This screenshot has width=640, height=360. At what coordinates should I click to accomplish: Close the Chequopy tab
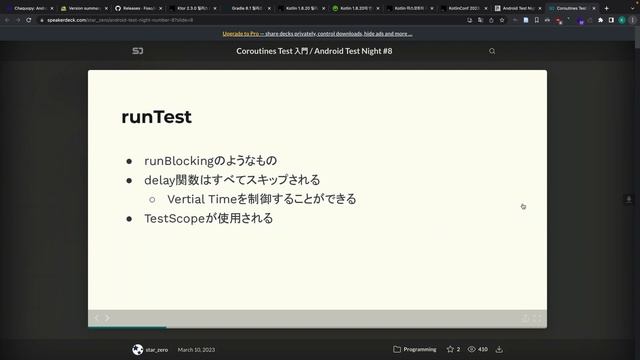click(52, 8)
